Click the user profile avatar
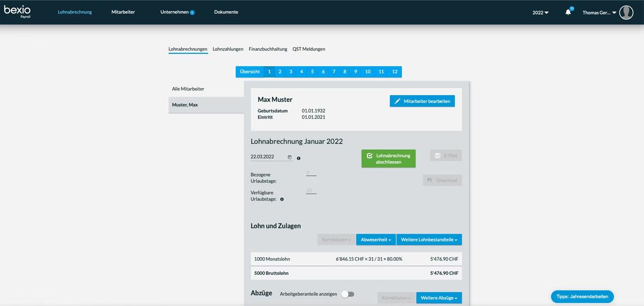Viewport: 644px width, 306px height. click(626, 12)
